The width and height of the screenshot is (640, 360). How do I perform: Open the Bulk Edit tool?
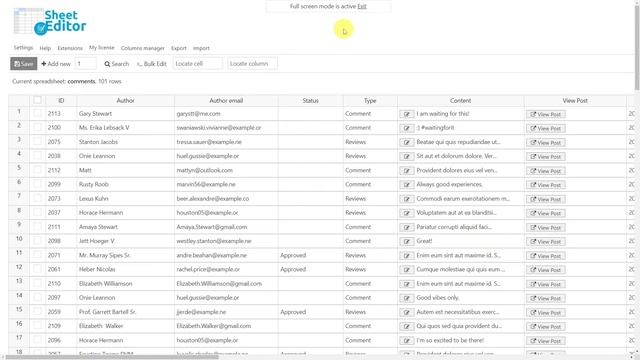[x=152, y=64]
